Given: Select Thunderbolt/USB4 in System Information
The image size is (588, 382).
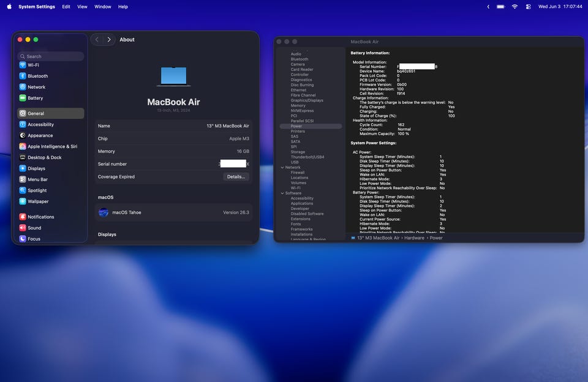Looking at the screenshot, I should 307,157.
